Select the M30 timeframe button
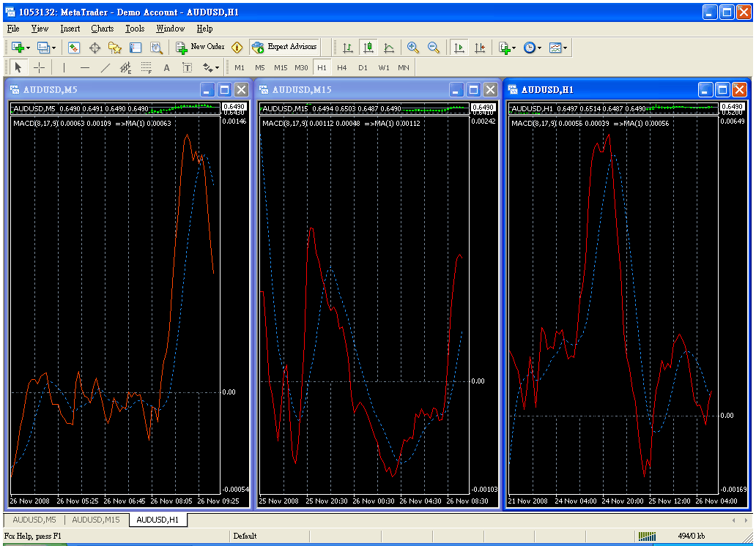 pos(301,68)
